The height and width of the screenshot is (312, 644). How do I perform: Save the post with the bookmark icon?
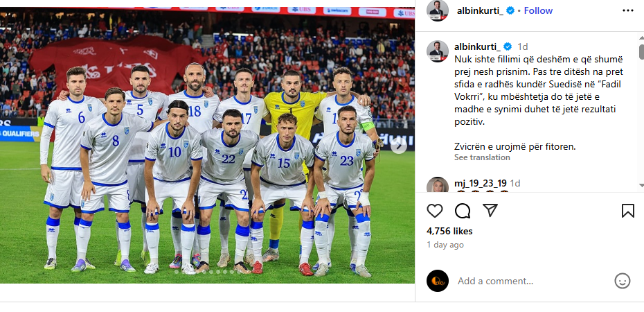point(627,211)
